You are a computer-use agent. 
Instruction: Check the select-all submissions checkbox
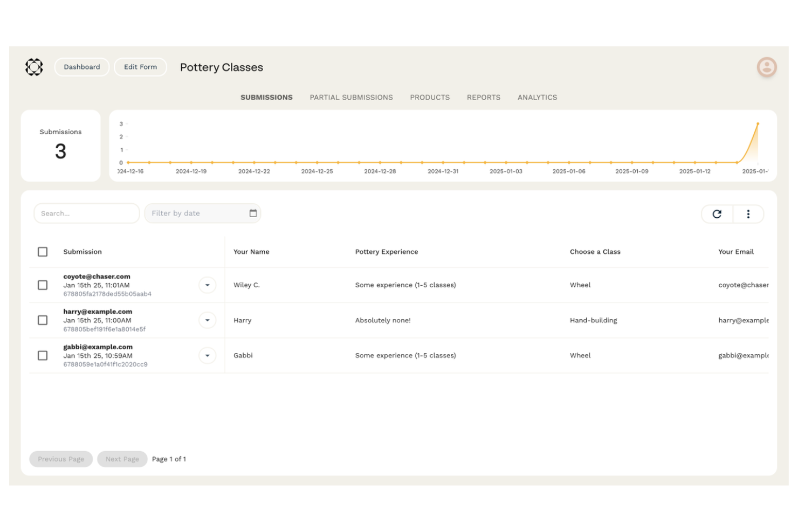coord(43,252)
